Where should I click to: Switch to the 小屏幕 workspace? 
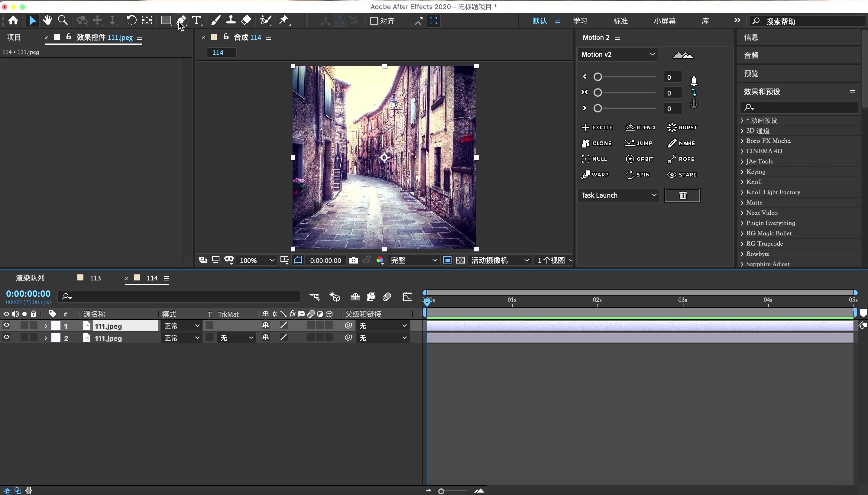(x=665, y=21)
